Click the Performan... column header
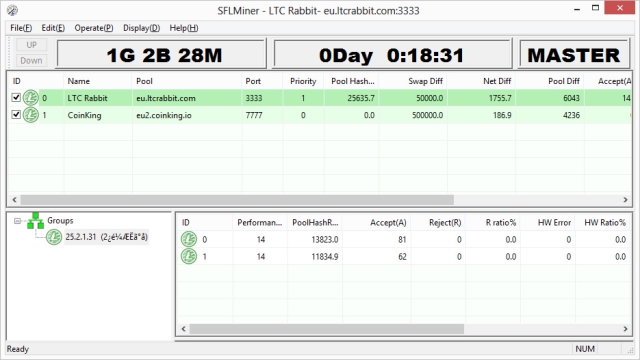This screenshot has height=360, width=640. tap(260, 223)
